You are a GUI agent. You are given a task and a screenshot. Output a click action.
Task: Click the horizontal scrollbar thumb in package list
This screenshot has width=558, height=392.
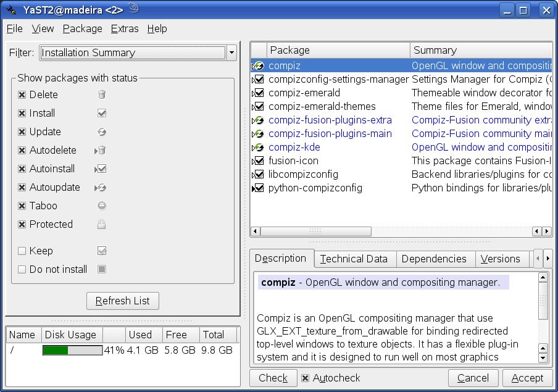pos(315,231)
